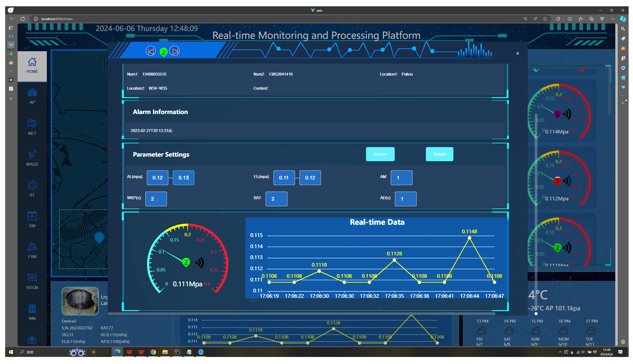Close the device detail dialog
This screenshot has width=633, height=364.
tap(517, 53)
